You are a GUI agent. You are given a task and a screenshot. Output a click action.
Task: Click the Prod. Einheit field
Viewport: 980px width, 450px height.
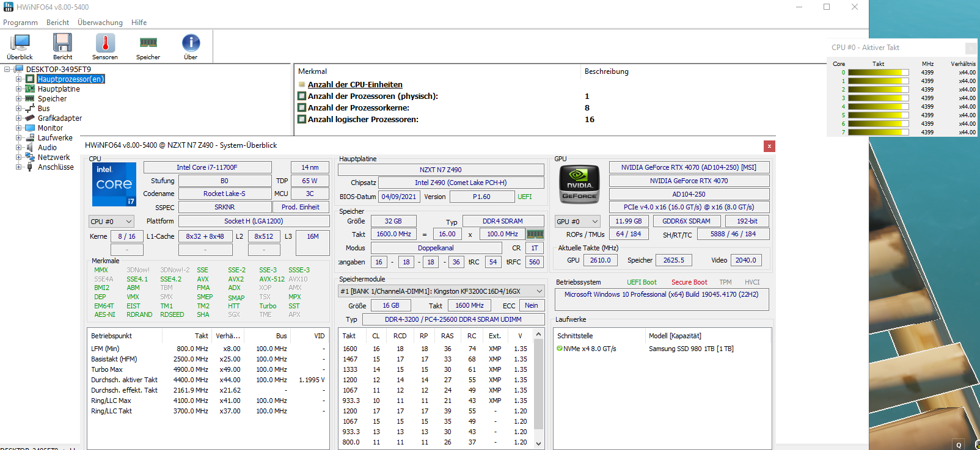point(301,207)
